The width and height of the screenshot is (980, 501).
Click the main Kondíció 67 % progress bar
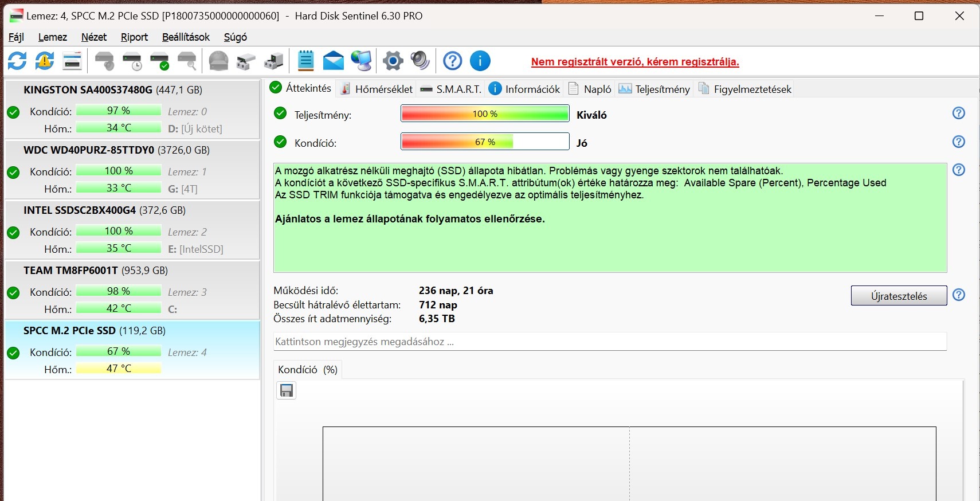click(x=485, y=142)
